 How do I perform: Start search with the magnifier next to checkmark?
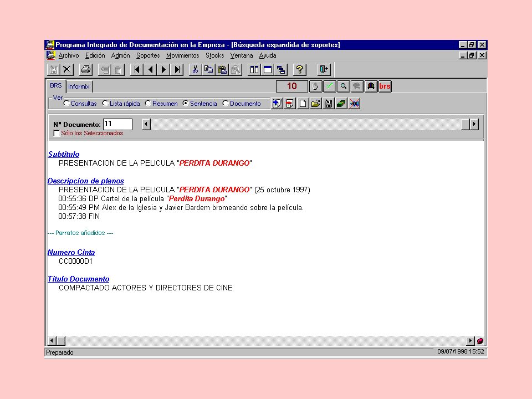(344, 86)
